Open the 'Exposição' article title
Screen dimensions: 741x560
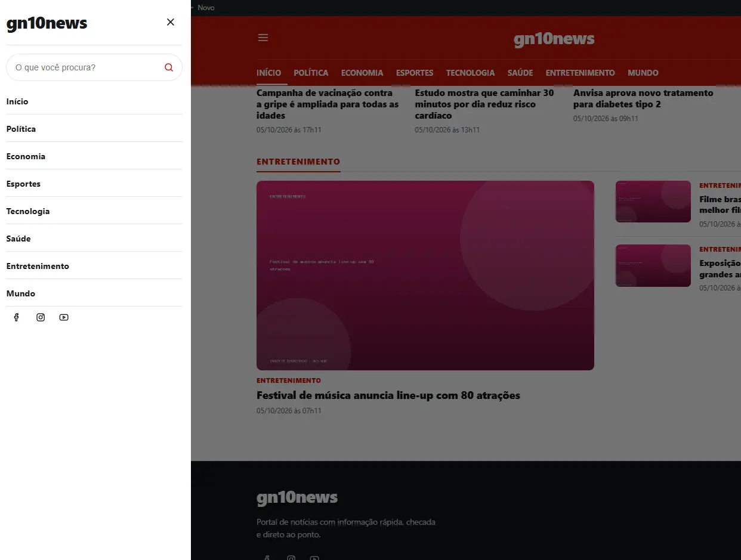720,269
